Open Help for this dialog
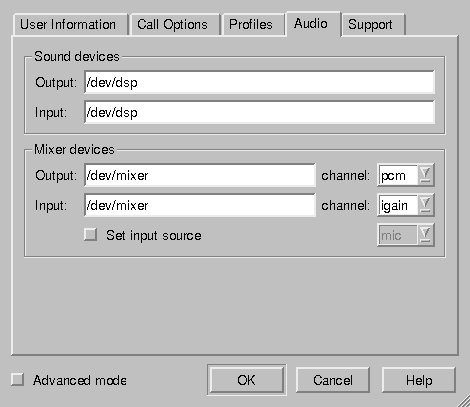 (x=419, y=380)
